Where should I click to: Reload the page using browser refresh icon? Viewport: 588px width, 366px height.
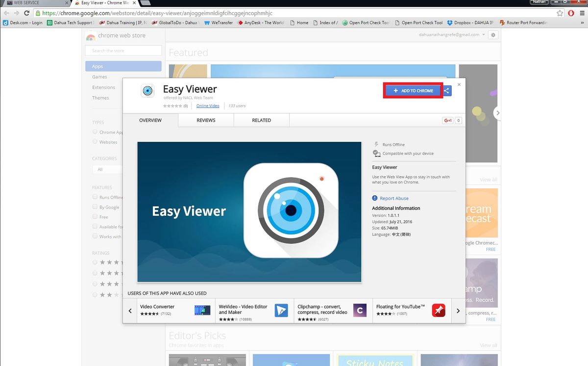coord(26,13)
